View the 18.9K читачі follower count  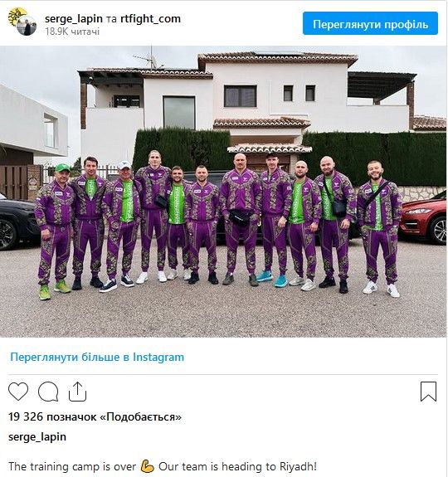(72, 32)
